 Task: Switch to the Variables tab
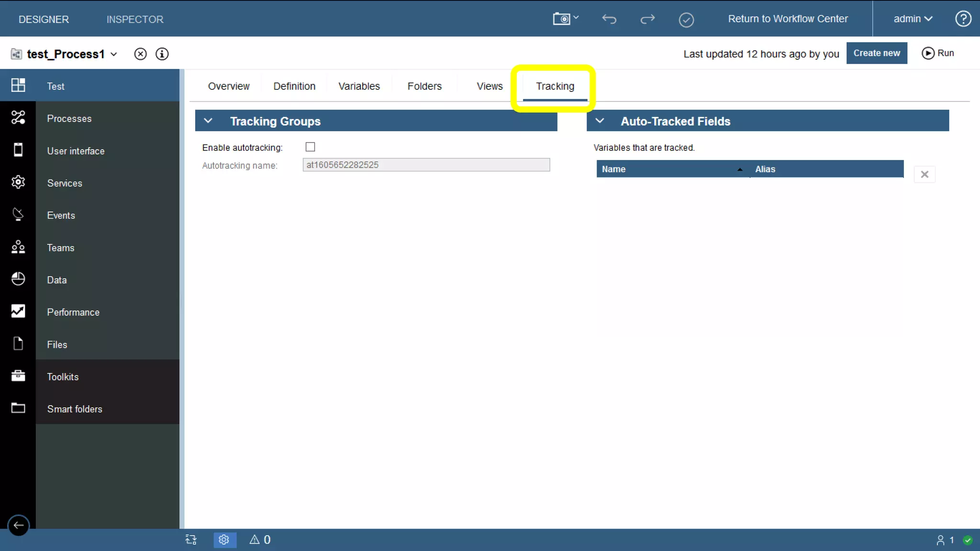click(x=359, y=86)
